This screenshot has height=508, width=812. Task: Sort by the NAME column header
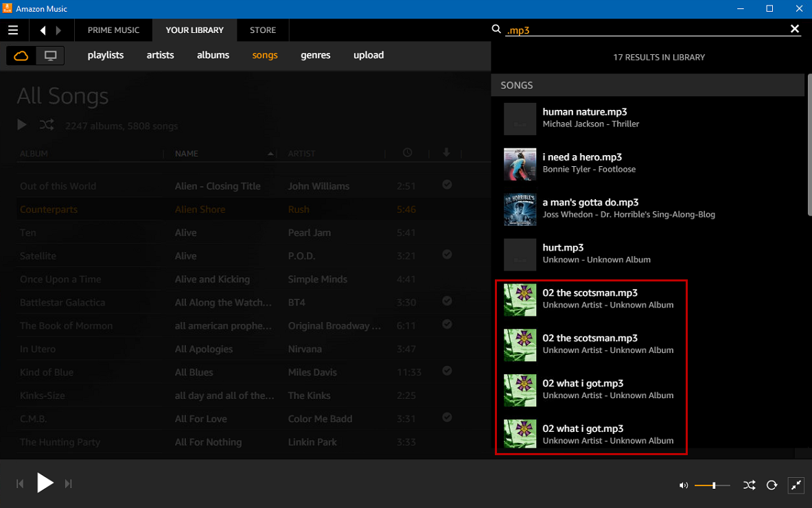[187, 153]
